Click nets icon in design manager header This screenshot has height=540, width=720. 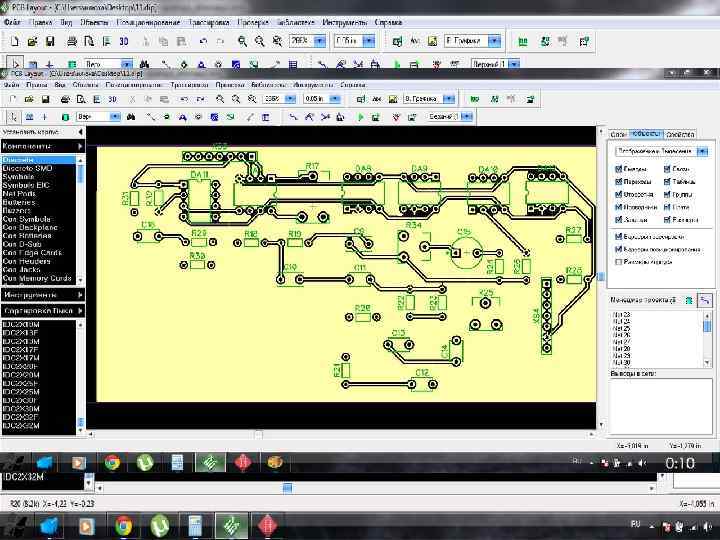(x=705, y=300)
